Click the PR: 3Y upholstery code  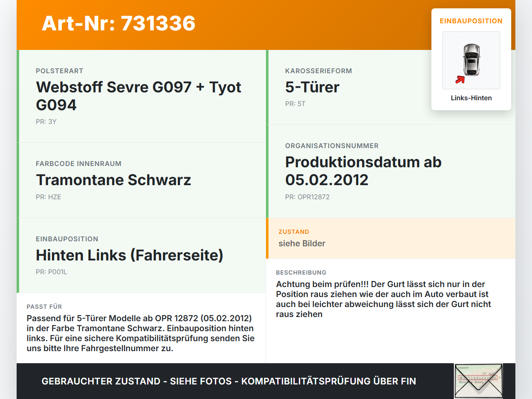[46, 121]
